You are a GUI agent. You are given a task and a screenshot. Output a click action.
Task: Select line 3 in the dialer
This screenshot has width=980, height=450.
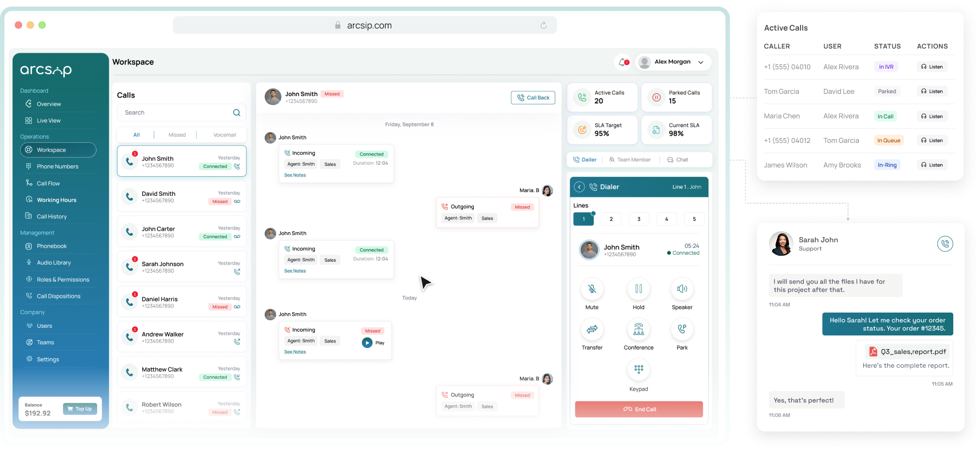tap(639, 219)
